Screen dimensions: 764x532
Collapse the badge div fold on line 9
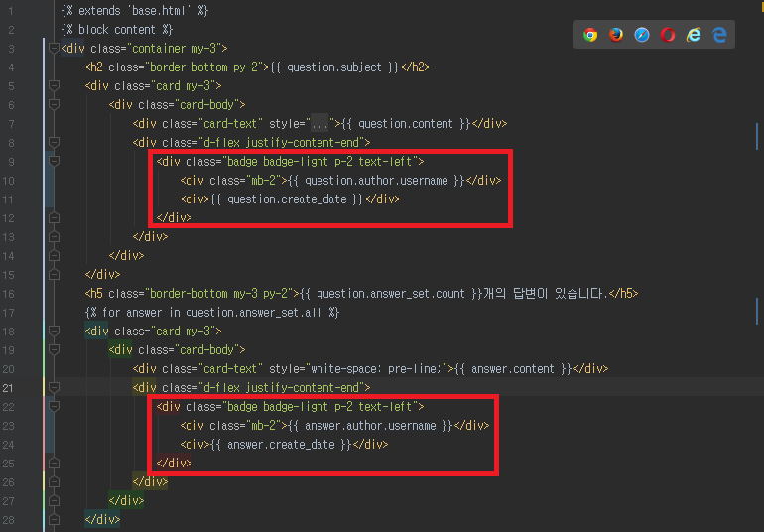(x=55, y=161)
